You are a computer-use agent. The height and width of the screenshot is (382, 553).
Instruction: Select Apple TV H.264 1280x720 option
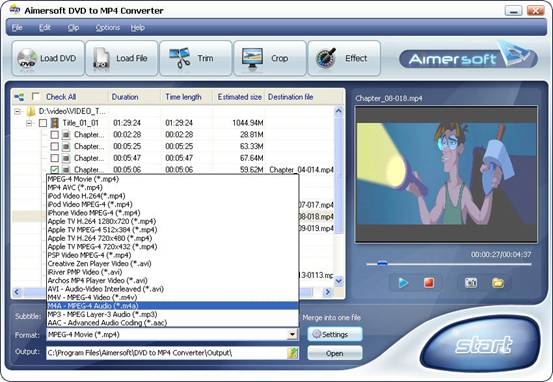(x=172, y=221)
